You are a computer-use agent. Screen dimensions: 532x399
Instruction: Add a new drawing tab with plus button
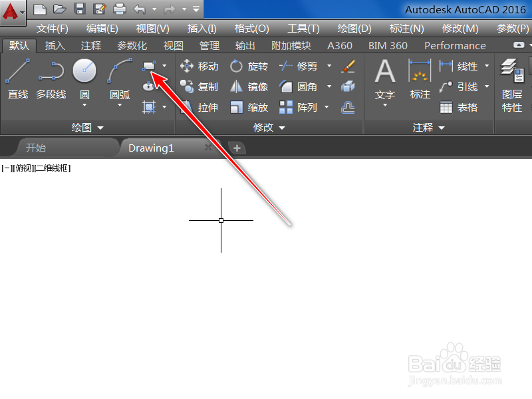pyautogui.click(x=237, y=148)
